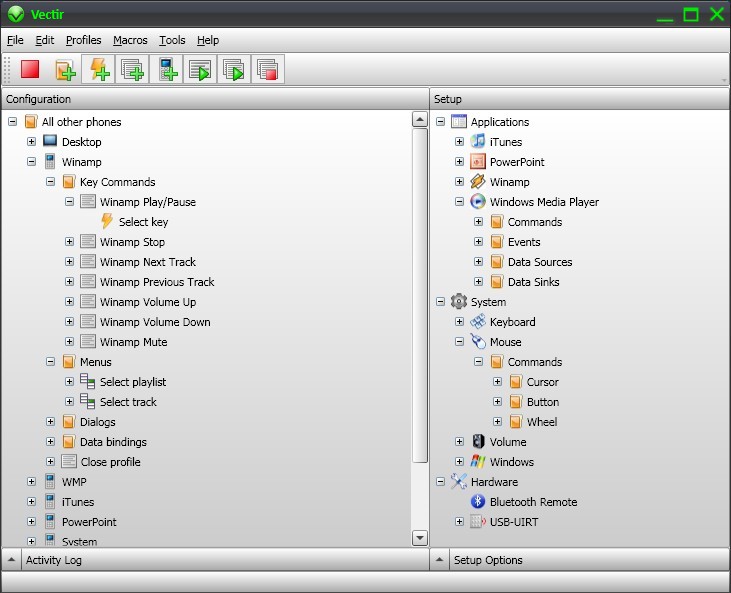Click the Configuration scrollbar down arrow
Viewport: 731px width, 593px height.
(x=420, y=538)
